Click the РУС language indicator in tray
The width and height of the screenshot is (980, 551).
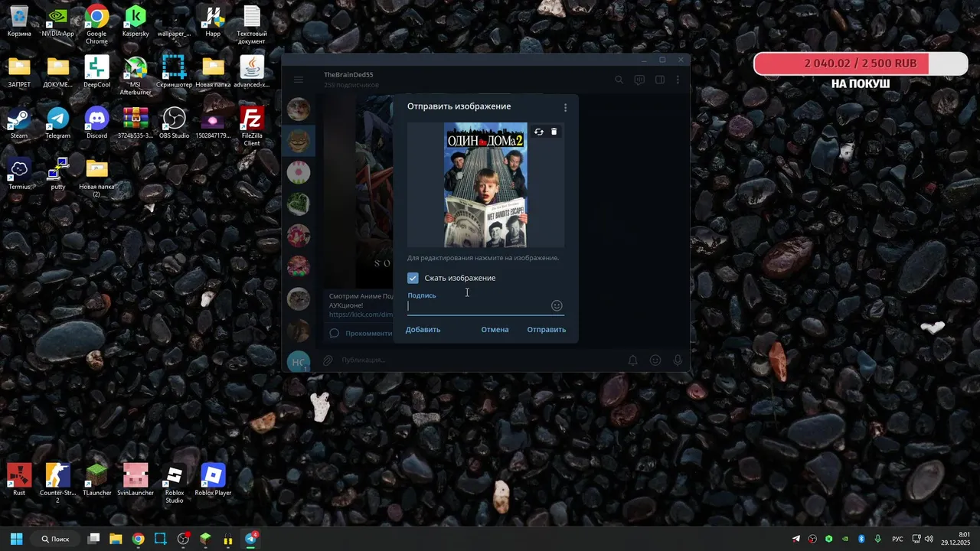(897, 539)
